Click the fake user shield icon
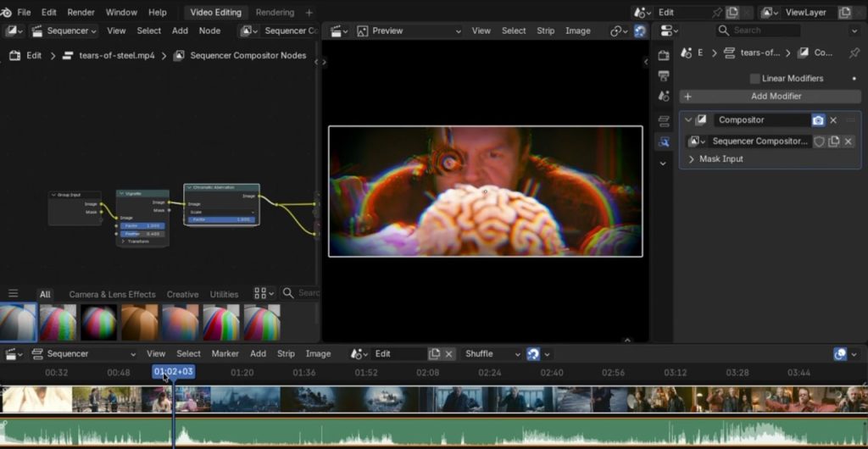This screenshot has height=449, width=868. (x=819, y=141)
